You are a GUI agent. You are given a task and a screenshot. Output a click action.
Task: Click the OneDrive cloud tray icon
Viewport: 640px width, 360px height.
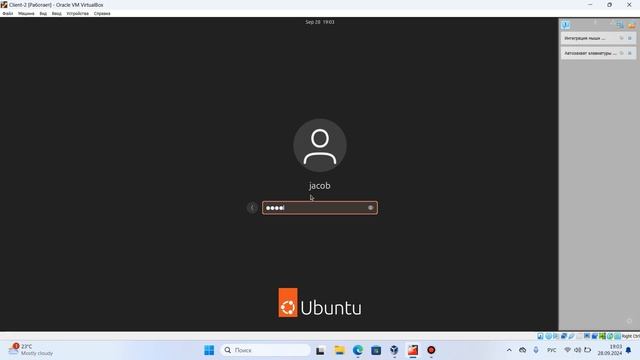[522, 350]
